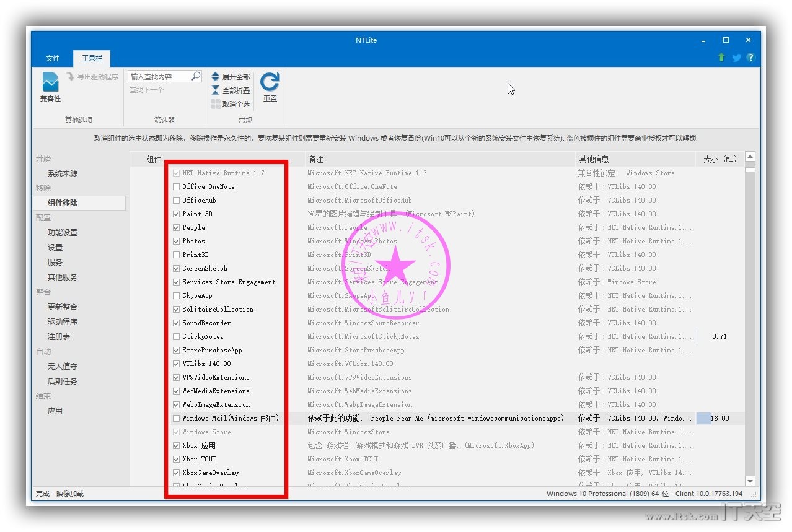Image resolution: width=792 pixels, height=532 pixels.
Task: Sort by the 备注 column header
Action: [441, 160]
